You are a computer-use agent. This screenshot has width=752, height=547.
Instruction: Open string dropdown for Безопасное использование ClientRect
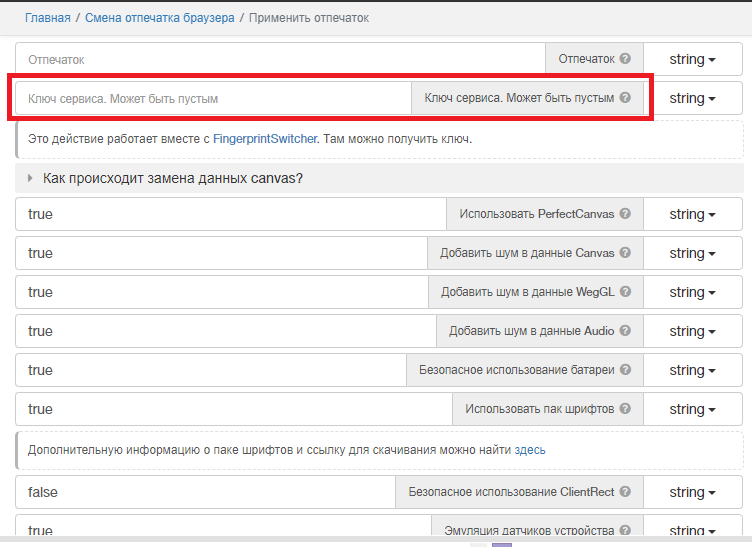pyautogui.click(x=692, y=492)
